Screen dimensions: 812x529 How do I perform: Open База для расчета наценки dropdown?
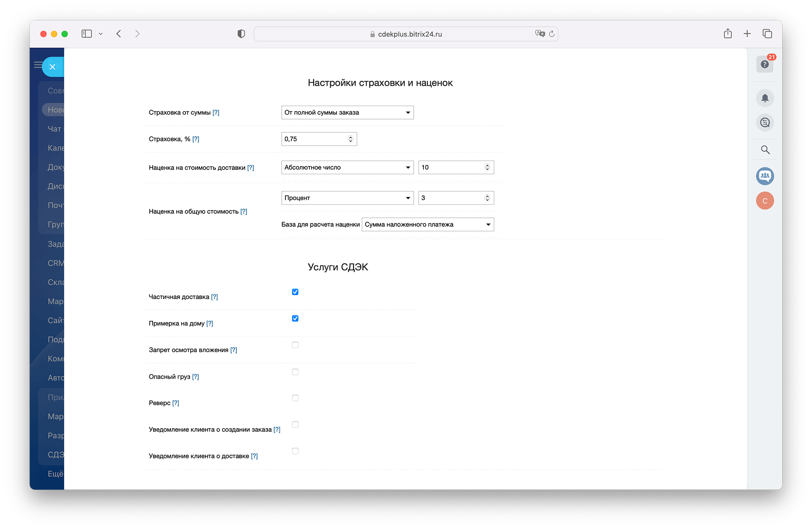(428, 224)
